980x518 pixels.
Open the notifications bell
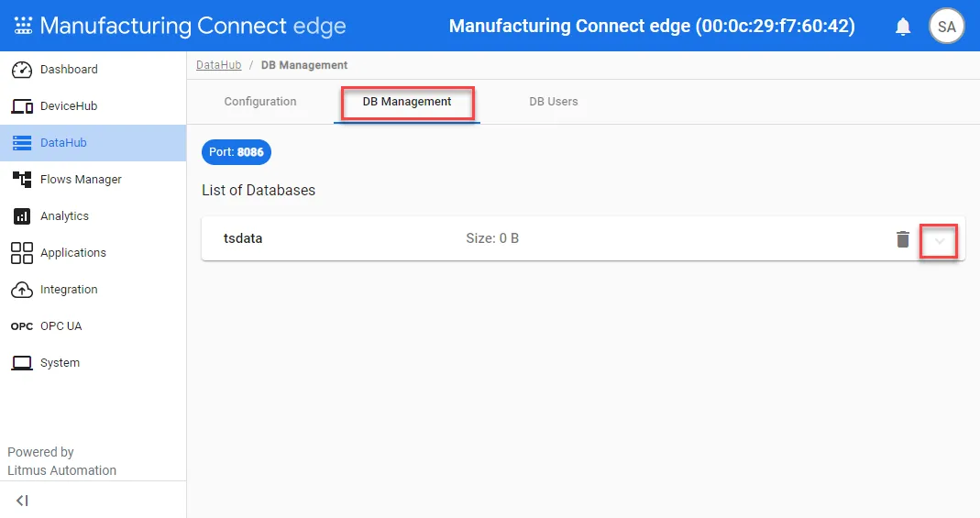[902, 27]
